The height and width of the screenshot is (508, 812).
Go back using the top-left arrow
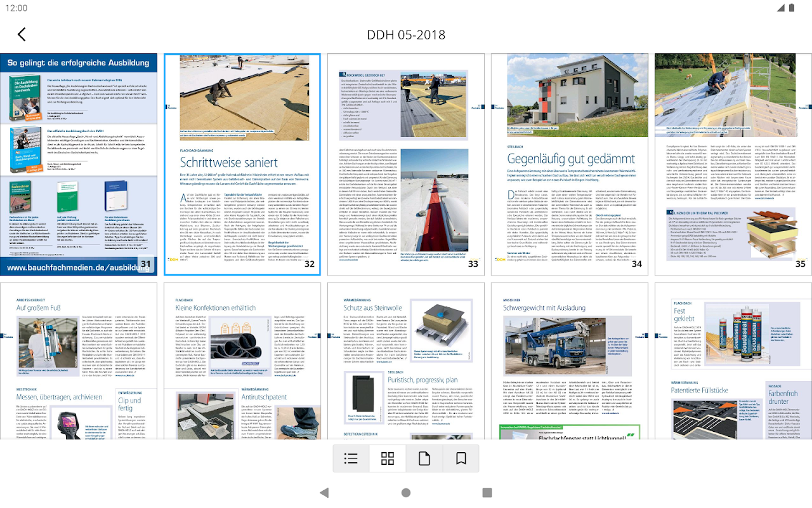point(22,34)
